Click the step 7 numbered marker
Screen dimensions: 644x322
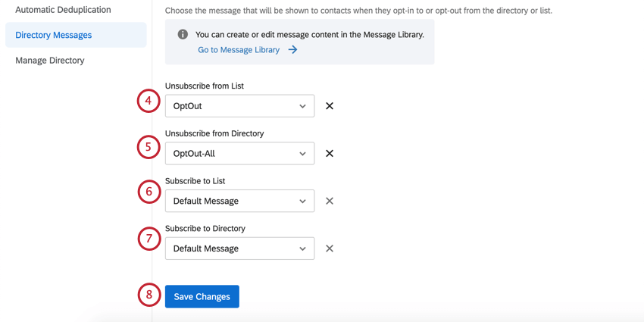click(148, 239)
